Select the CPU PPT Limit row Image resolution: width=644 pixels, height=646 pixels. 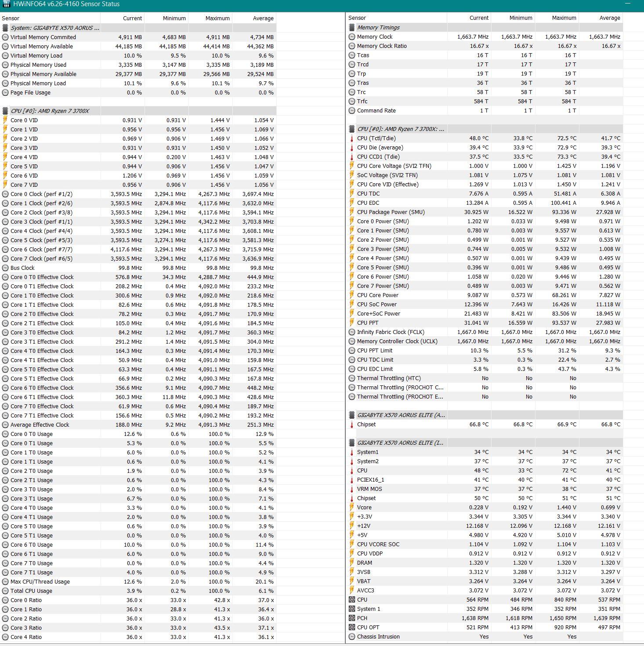485,350
